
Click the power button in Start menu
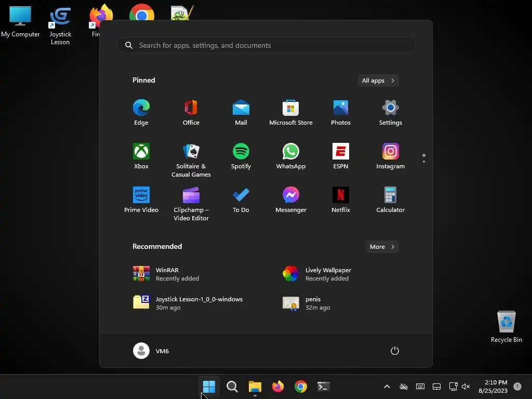pyautogui.click(x=395, y=351)
